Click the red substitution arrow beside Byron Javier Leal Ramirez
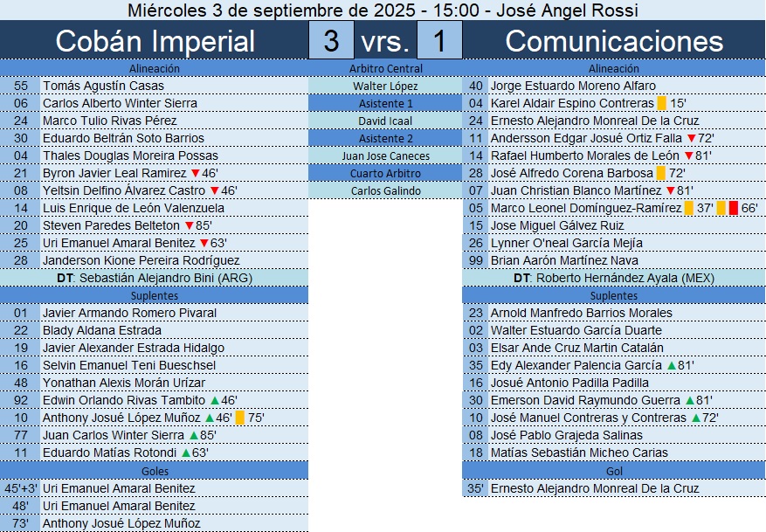This screenshot has height=532, width=766. (195, 173)
